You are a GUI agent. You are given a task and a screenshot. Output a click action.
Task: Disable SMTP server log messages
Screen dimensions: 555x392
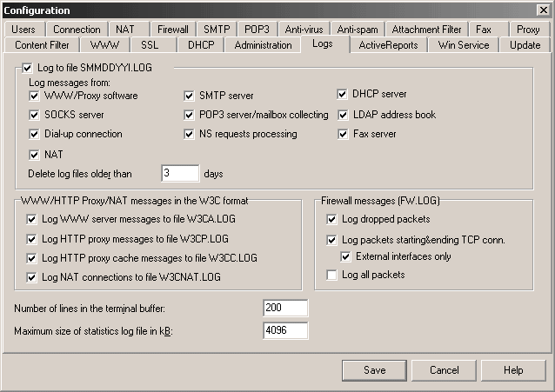pos(190,95)
